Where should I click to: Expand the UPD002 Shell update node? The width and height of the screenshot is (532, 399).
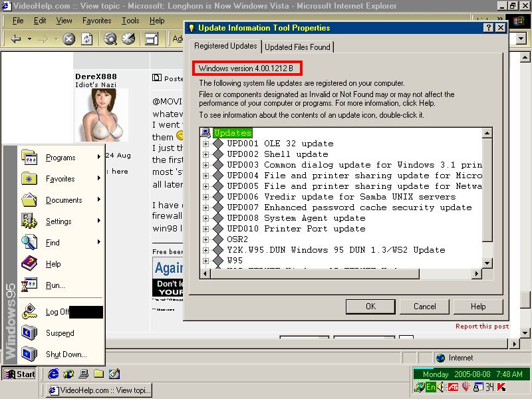coord(205,154)
